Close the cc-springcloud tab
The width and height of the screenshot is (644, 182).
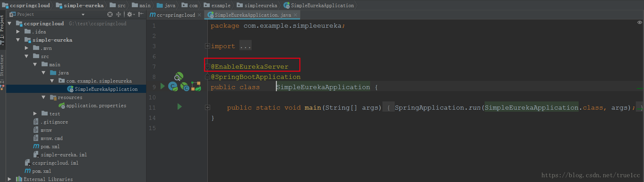coord(199,15)
